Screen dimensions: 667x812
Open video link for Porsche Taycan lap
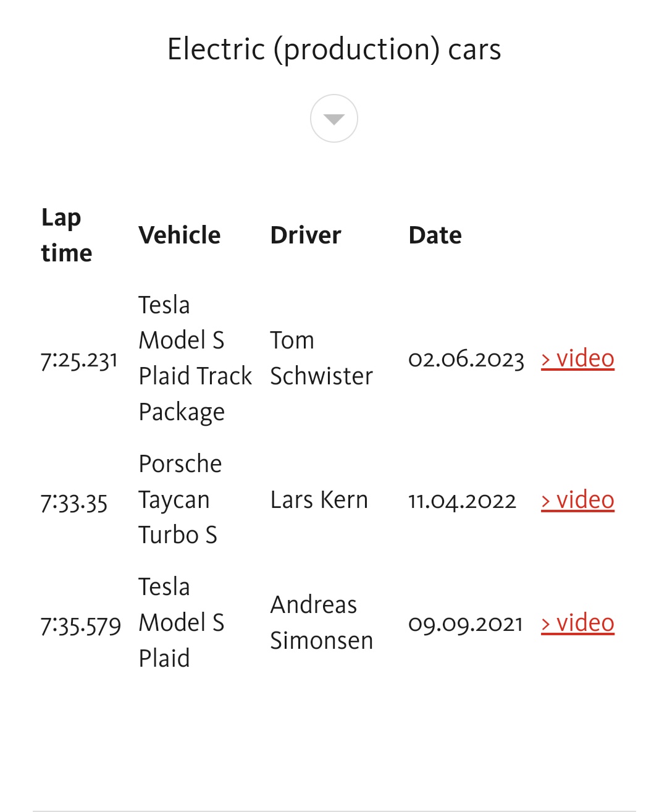pyautogui.click(x=577, y=500)
